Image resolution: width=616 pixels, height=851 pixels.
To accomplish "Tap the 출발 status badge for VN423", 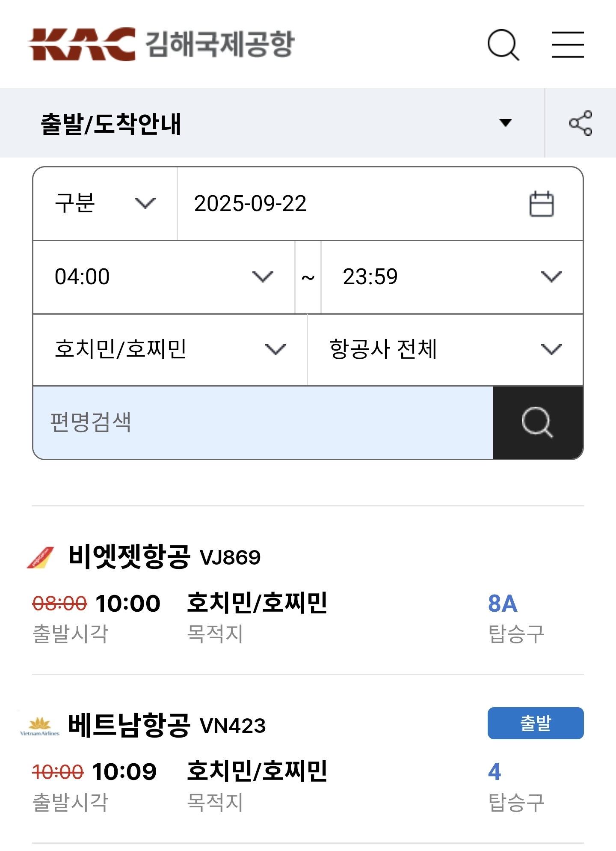I will pyautogui.click(x=535, y=723).
